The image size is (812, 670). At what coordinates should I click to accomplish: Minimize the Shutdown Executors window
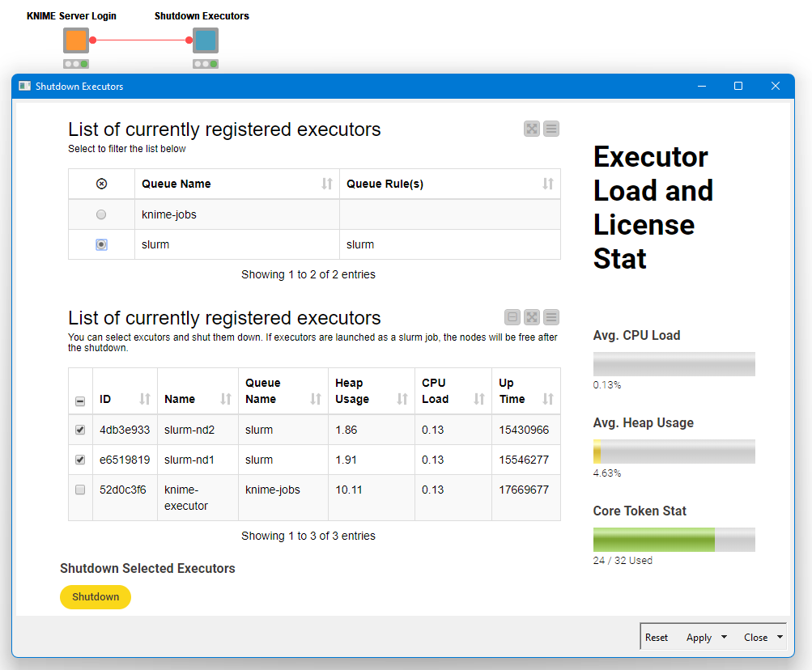click(x=702, y=86)
